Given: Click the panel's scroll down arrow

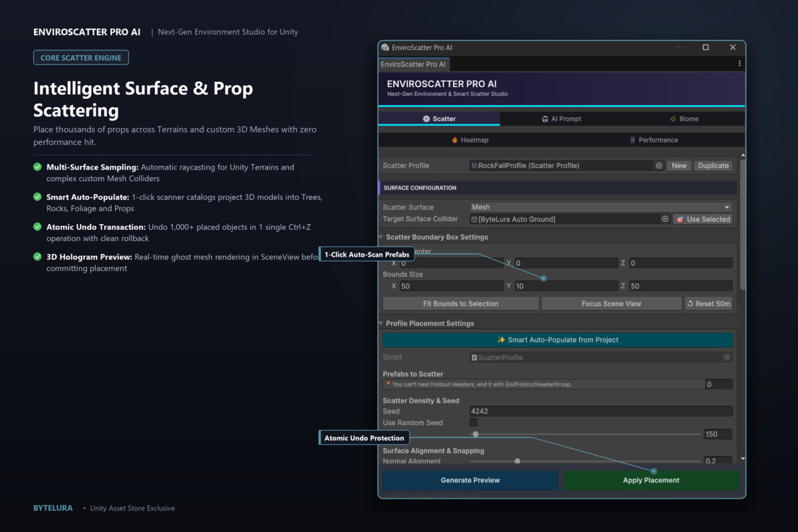Looking at the screenshot, I should pyautogui.click(x=743, y=459).
